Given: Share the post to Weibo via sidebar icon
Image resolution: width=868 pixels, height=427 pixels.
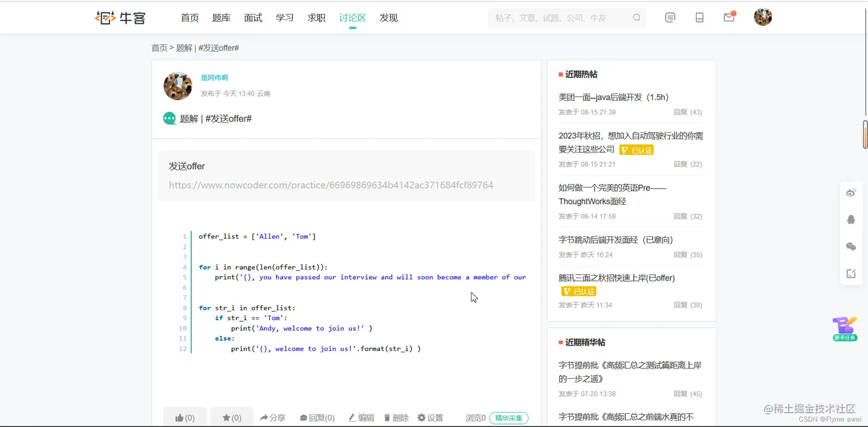Looking at the screenshot, I should tap(851, 193).
